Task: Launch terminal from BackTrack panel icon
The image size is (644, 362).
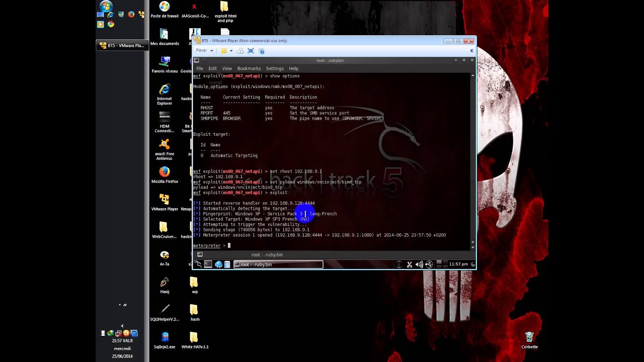Action: pos(208,264)
